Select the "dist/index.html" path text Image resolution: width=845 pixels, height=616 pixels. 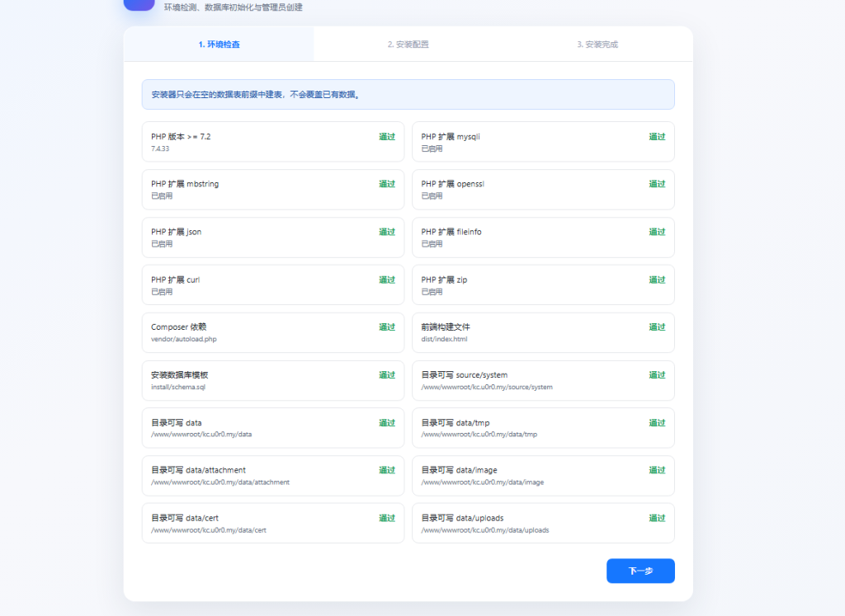click(444, 339)
